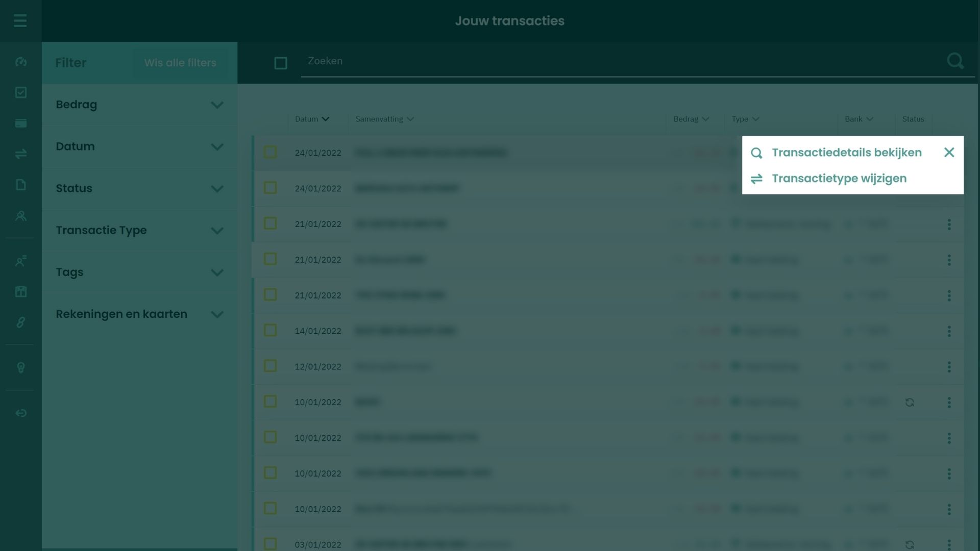Choose Transactiedetails bekijken from popup menu

846,153
